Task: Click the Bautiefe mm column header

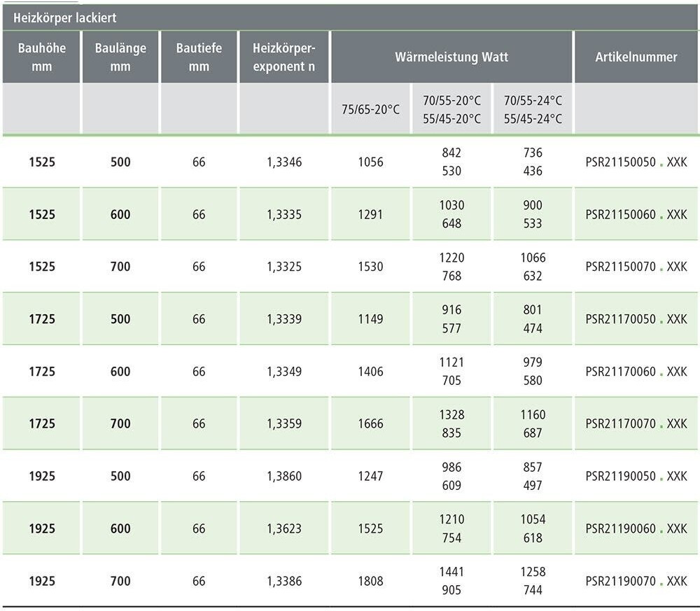Action: click(199, 57)
